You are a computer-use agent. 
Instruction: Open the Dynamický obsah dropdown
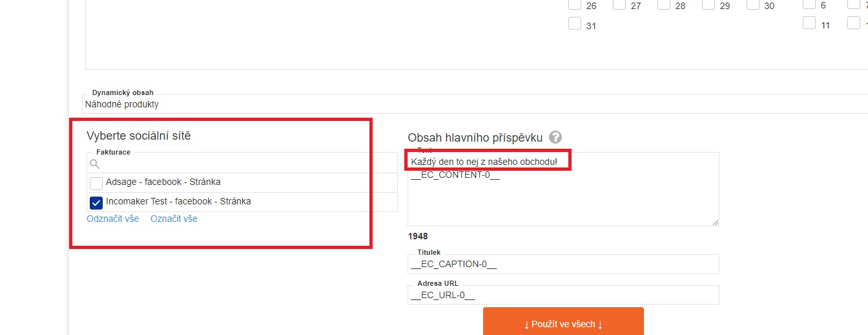[475, 104]
